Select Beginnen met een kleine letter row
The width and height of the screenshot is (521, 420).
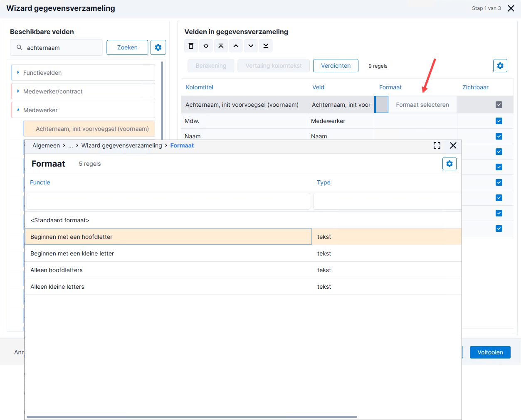[243, 253]
